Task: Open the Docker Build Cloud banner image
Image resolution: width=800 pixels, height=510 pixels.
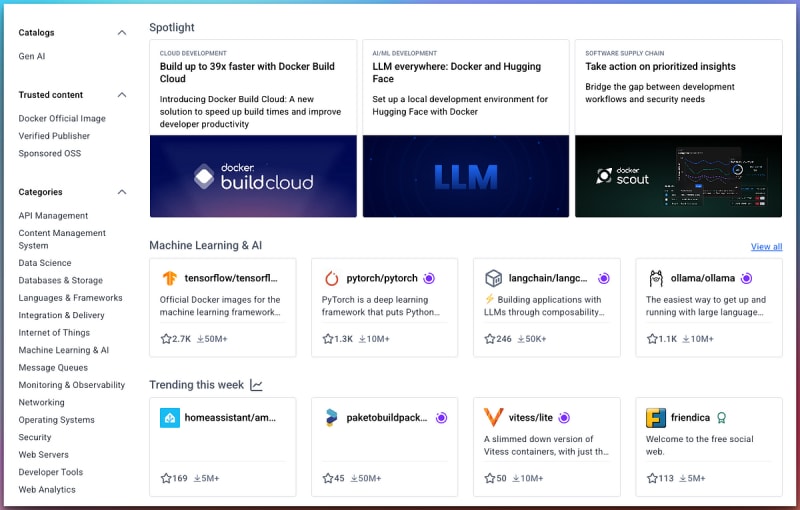Action: (253, 176)
